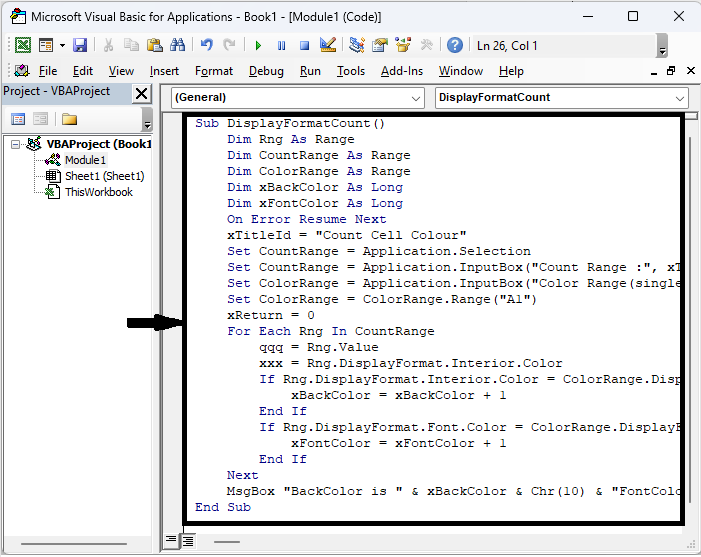The width and height of the screenshot is (701, 557).
Task: Click View Code icon in Project panel
Action: click(x=18, y=119)
